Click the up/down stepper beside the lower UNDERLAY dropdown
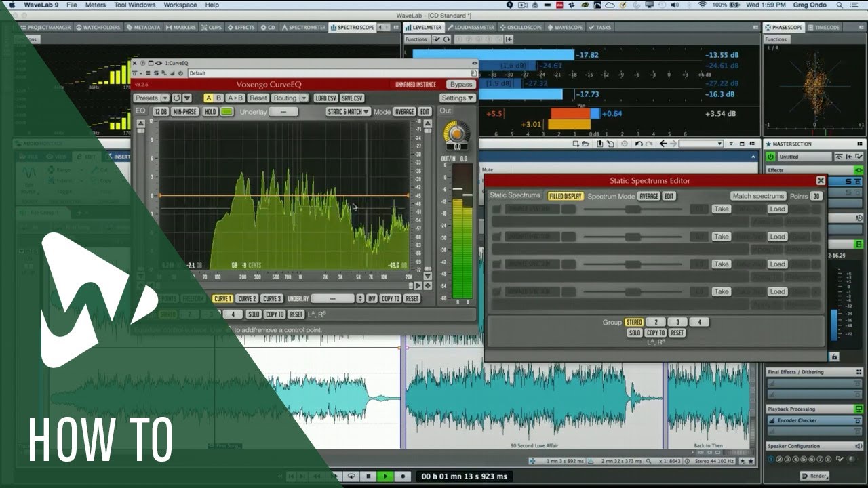The width and height of the screenshot is (868, 488). (361, 298)
